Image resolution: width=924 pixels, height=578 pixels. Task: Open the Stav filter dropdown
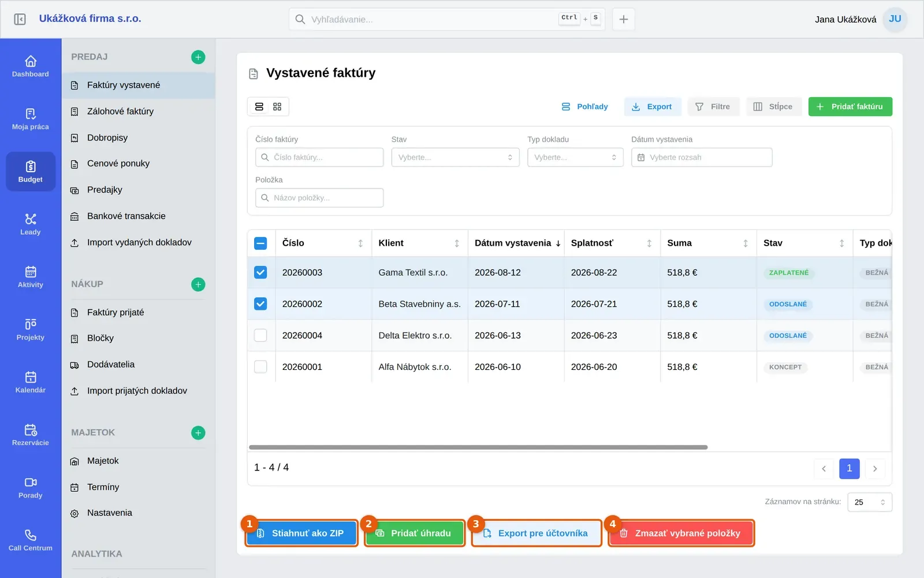[x=455, y=157]
